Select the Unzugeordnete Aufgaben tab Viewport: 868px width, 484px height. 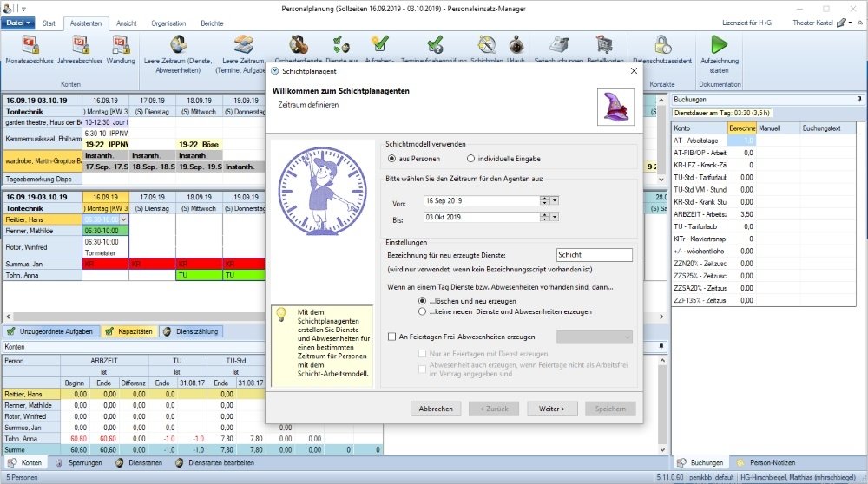click(x=50, y=331)
